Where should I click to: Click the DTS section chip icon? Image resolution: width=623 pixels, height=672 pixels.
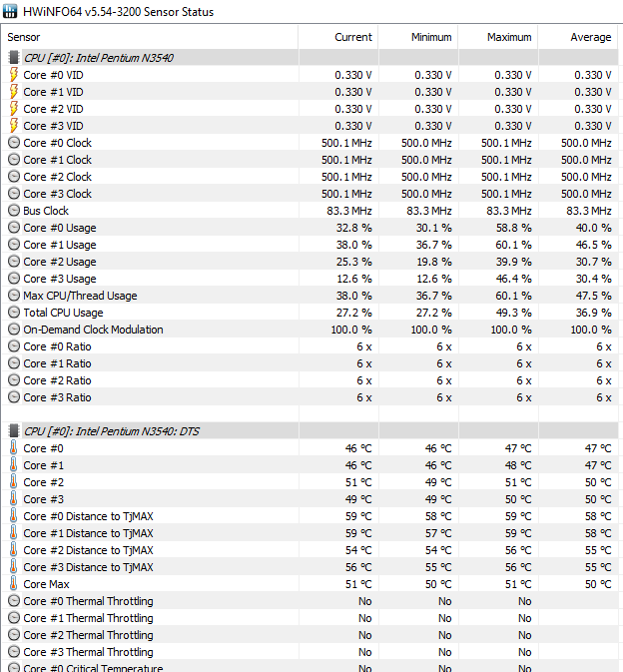[x=14, y=431]
